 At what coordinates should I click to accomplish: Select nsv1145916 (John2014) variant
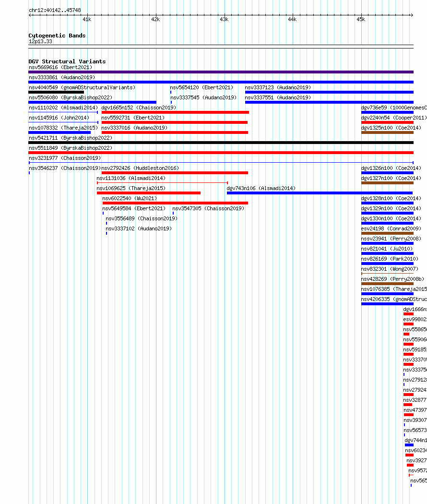59,118
